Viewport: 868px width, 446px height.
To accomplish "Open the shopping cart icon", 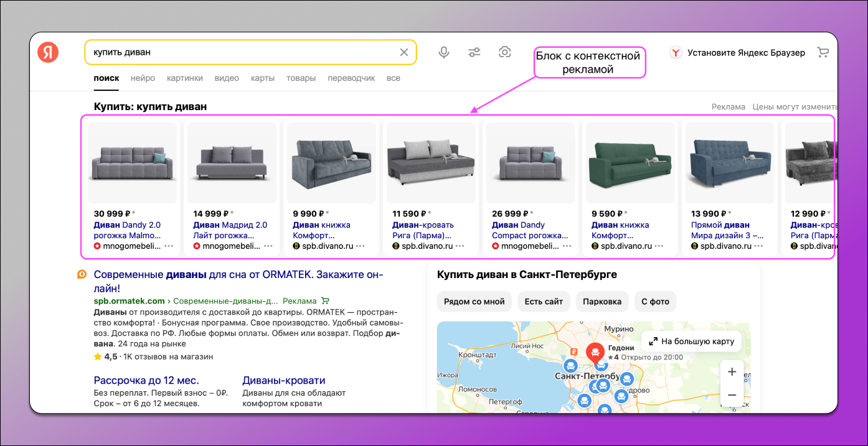I will 823,52.
